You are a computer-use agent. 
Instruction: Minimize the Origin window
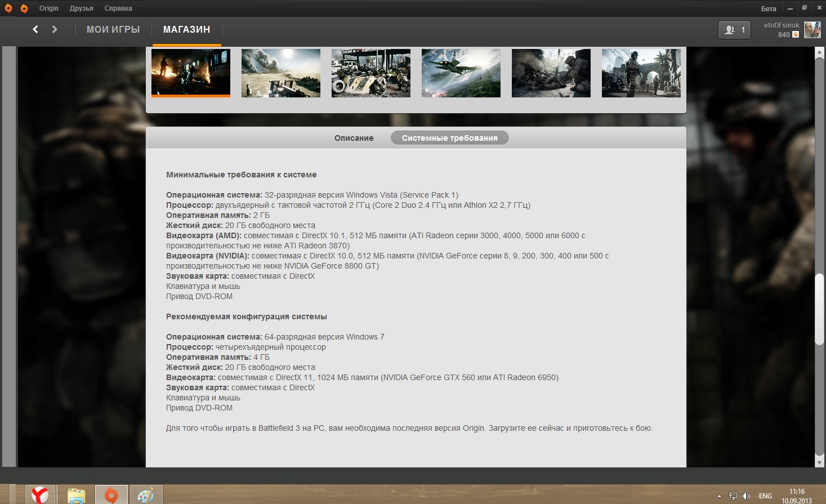791,8
